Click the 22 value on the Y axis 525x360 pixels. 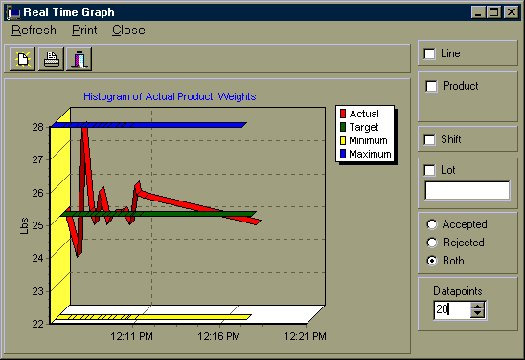(38, 324)
